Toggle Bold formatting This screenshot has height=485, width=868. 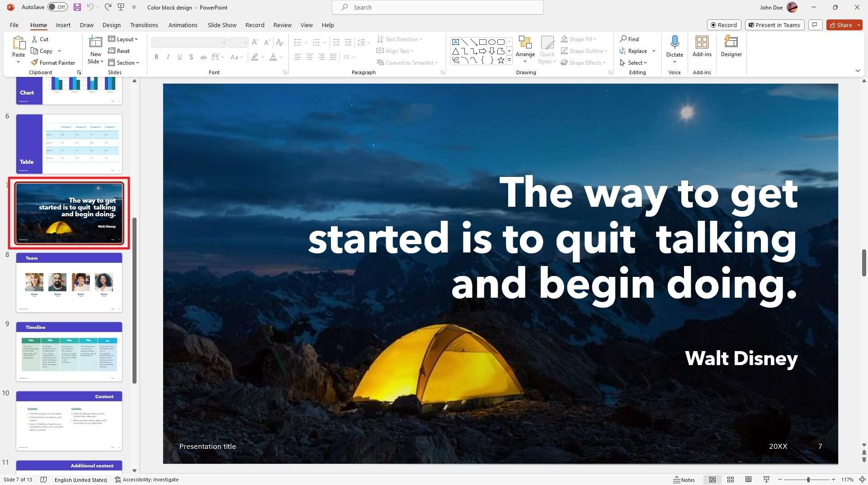(x=156, y=57)
